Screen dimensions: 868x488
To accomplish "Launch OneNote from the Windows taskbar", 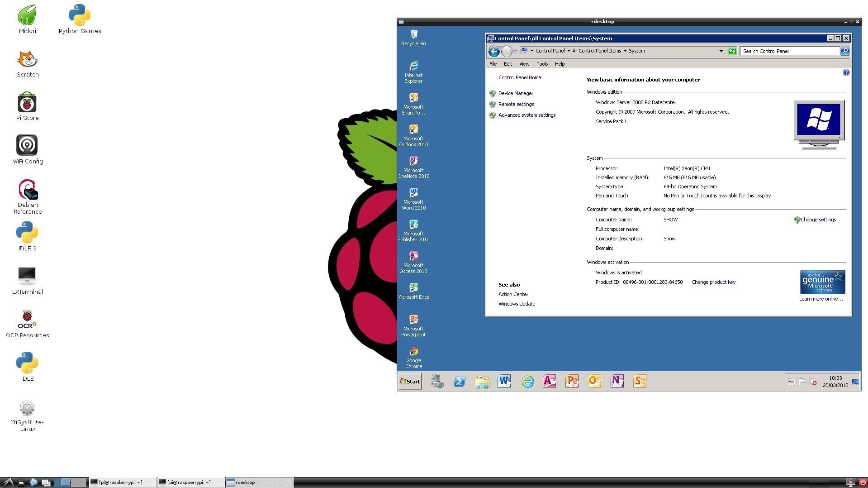I will pos(617,382).
